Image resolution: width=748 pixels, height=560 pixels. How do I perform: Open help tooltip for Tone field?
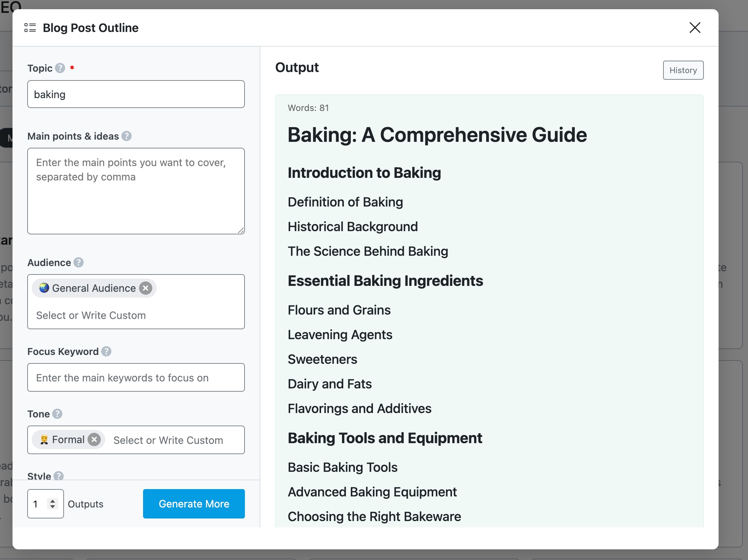point(57,414)
